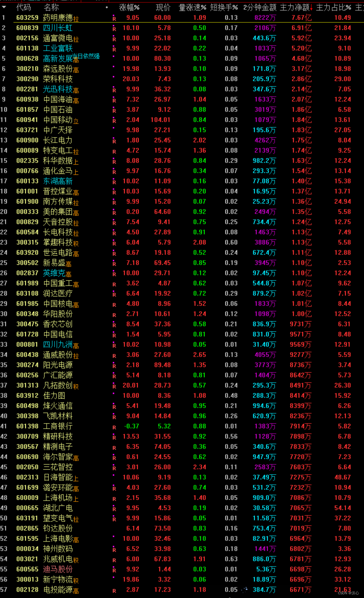
Task: Select stock name 华阳股份
Action: point(58,314)
